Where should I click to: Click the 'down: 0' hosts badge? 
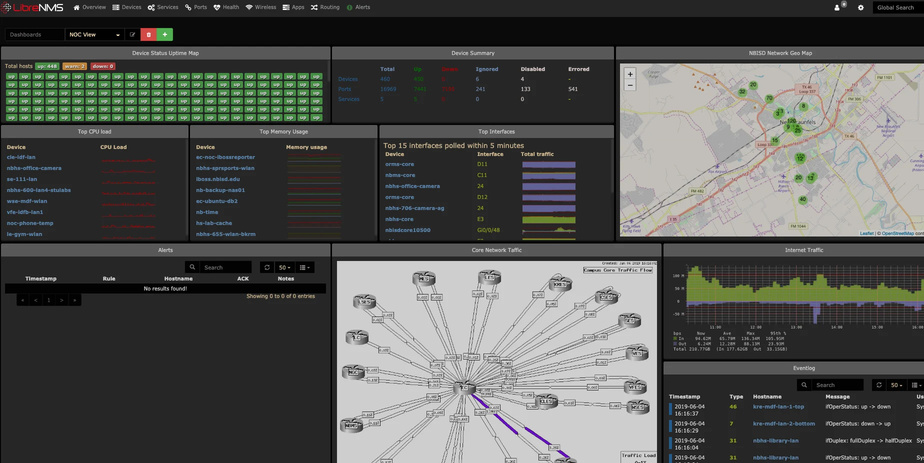103,67
